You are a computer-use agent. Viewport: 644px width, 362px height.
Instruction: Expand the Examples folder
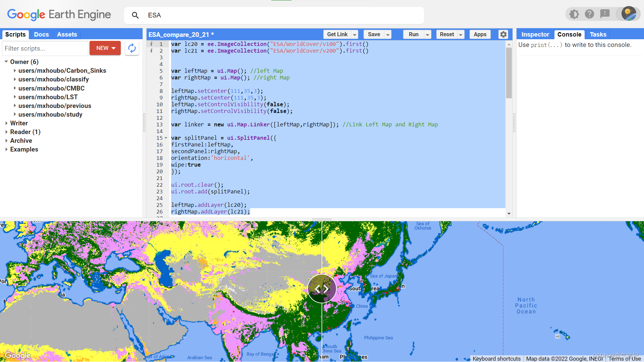click(6, 149)
